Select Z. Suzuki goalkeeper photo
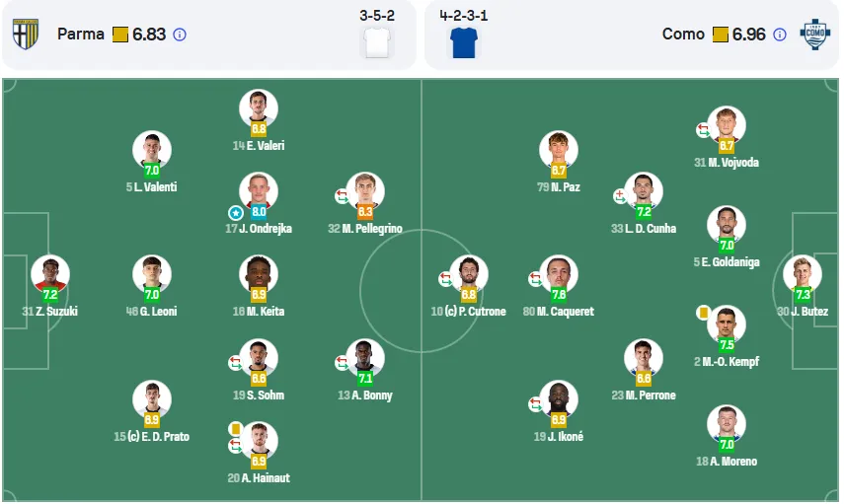 tap(50, 274)
